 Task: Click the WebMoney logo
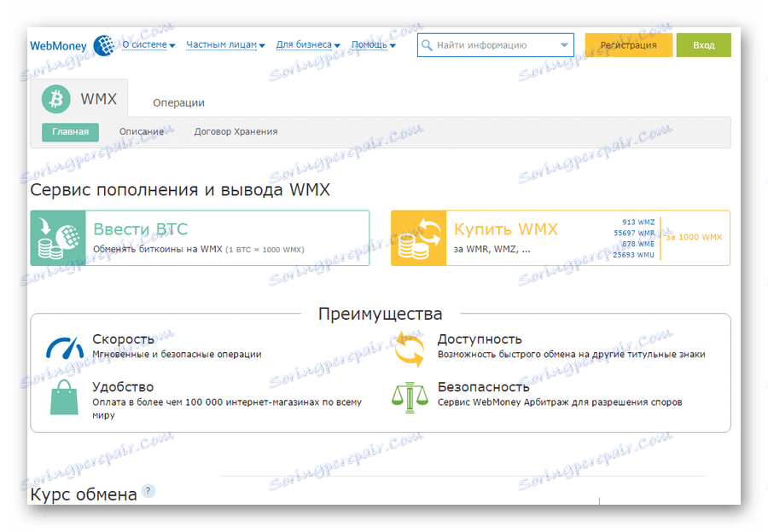72,45
